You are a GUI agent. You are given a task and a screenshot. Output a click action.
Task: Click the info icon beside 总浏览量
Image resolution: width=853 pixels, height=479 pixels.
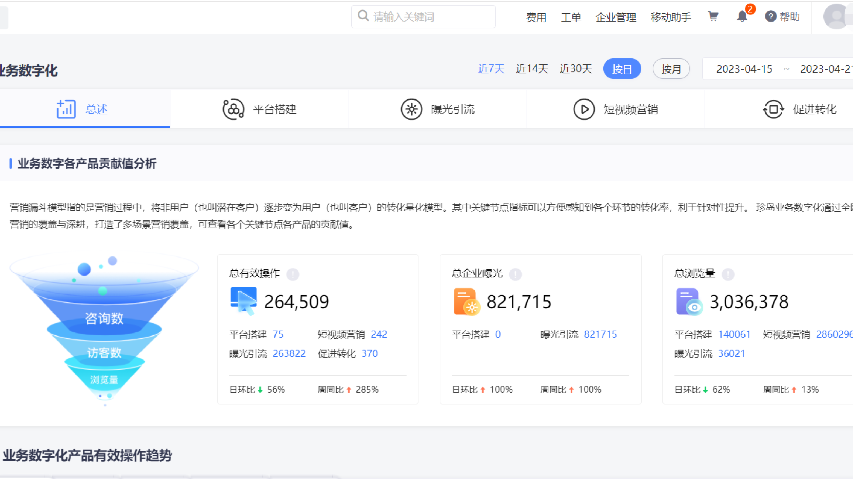click(x=728, y=274)
